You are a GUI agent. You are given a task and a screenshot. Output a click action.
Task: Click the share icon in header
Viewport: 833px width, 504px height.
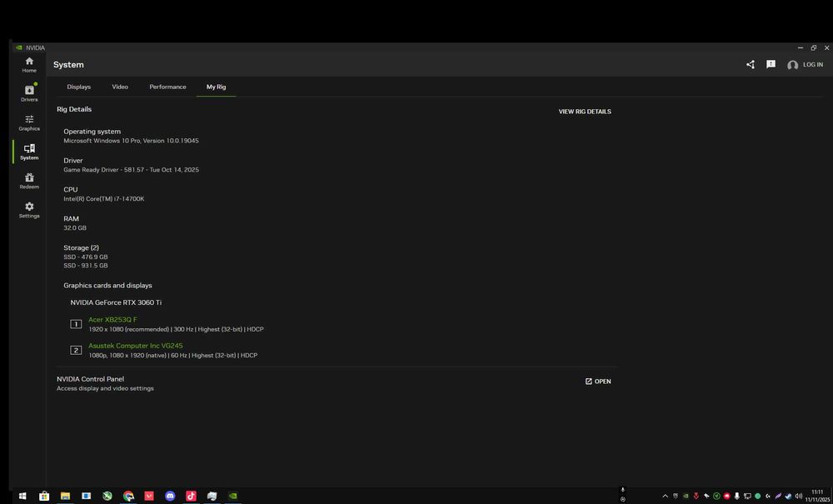(751, 65)
